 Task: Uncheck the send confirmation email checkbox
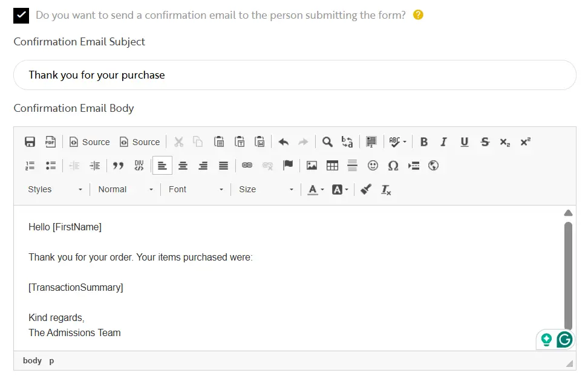[x=21, y=15]
